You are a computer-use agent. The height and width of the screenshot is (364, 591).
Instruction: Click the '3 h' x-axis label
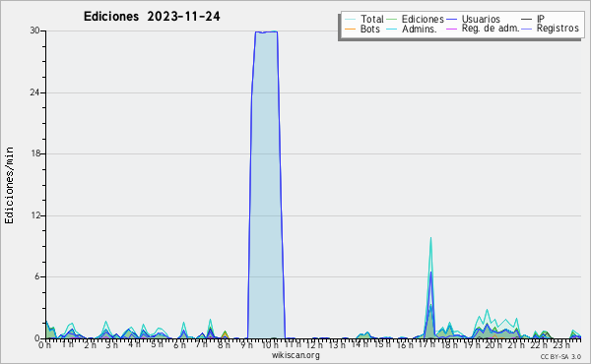pos(111,344)
